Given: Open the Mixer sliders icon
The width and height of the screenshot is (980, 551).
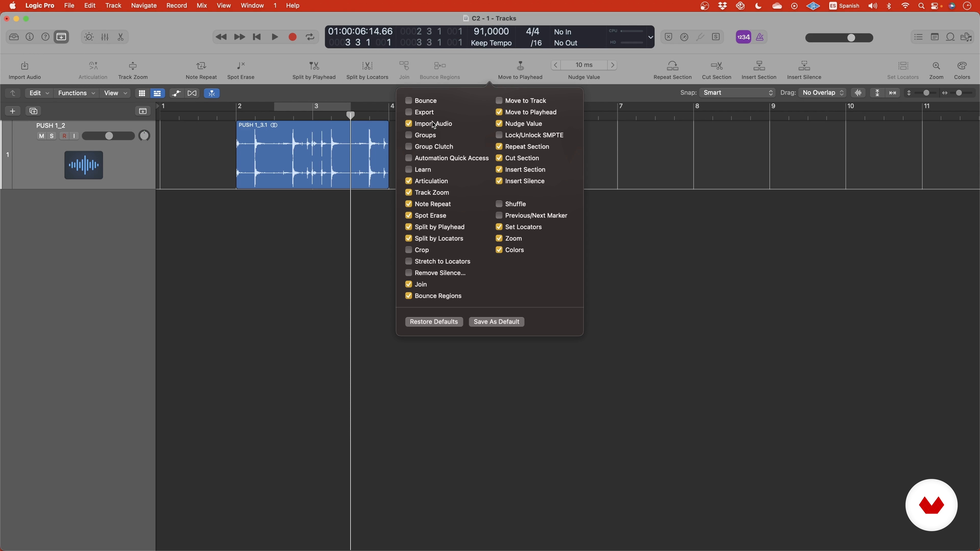Looking at the screenshot, I should [105, 37].
